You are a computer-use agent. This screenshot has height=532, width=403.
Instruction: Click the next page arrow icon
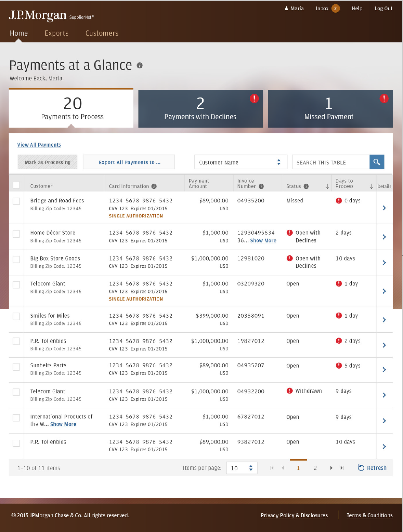click(331, 468)
